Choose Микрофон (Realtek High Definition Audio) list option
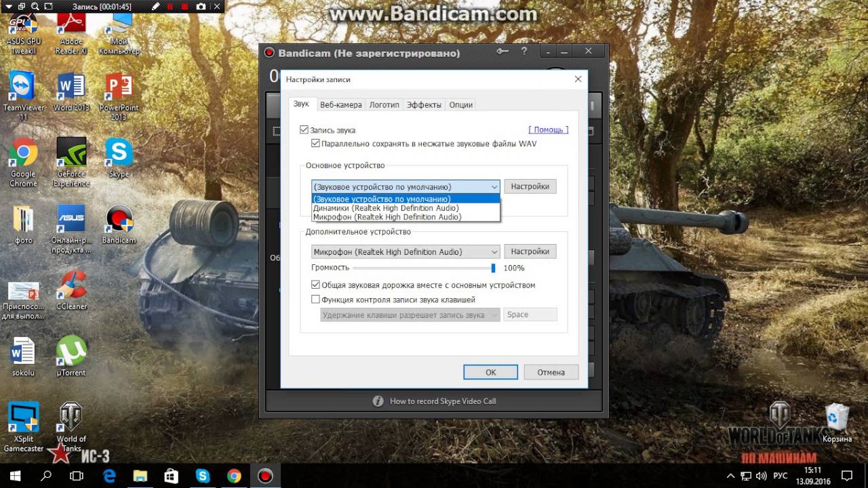 [406, 217]
